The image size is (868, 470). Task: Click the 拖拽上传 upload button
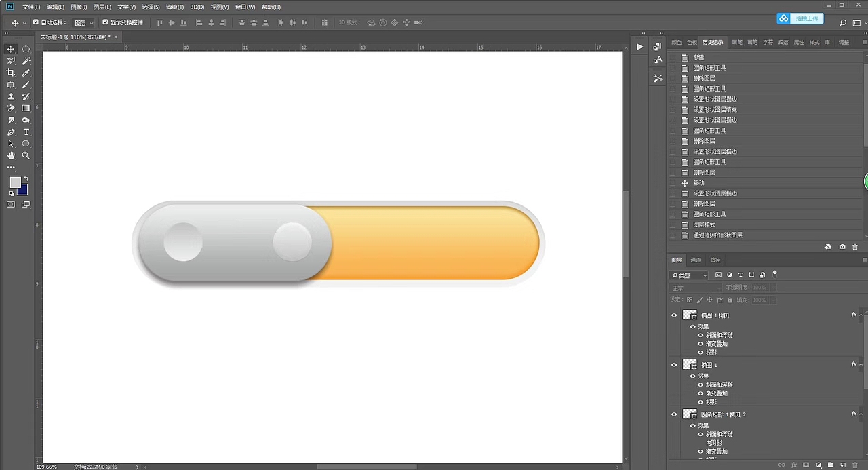[x=801, y=19]
